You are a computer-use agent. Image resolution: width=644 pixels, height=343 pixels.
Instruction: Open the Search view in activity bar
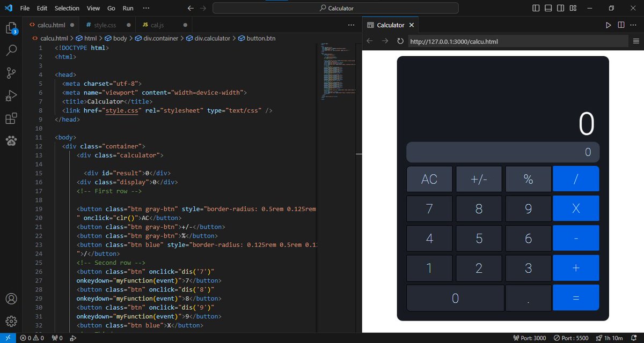(x=11, y=50)
